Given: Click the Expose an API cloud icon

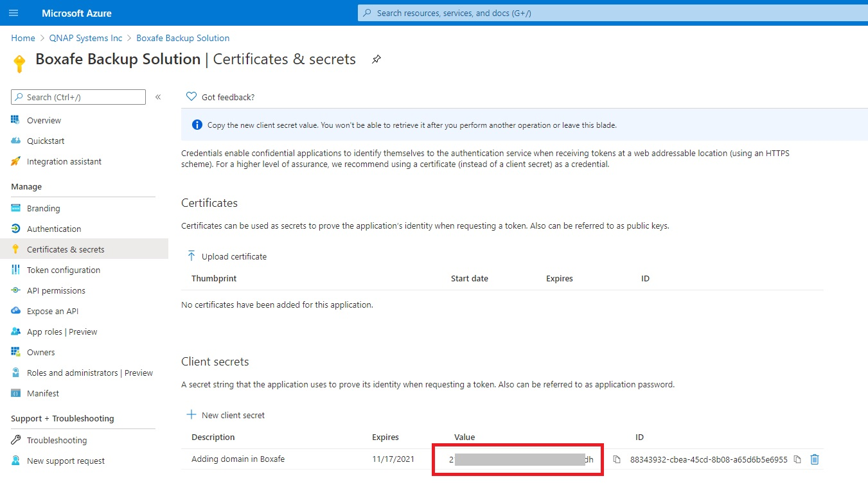Looking at the screenshot, I should tap(15, 311).
